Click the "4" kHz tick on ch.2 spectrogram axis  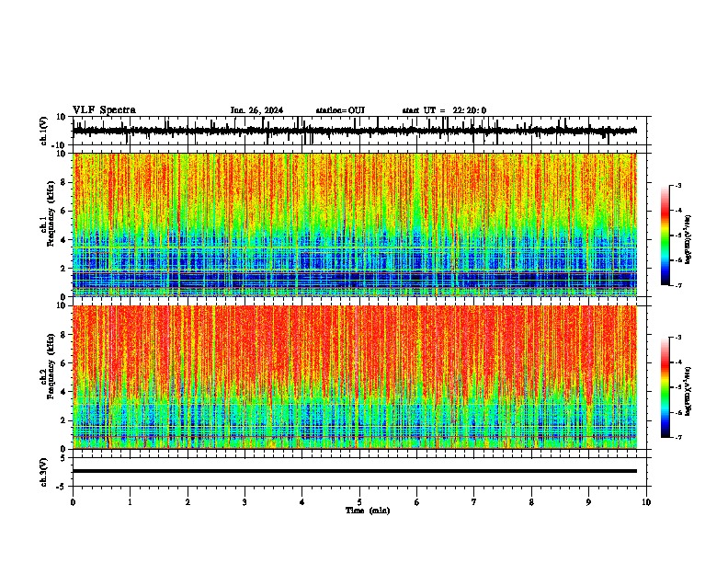[64, 392]
